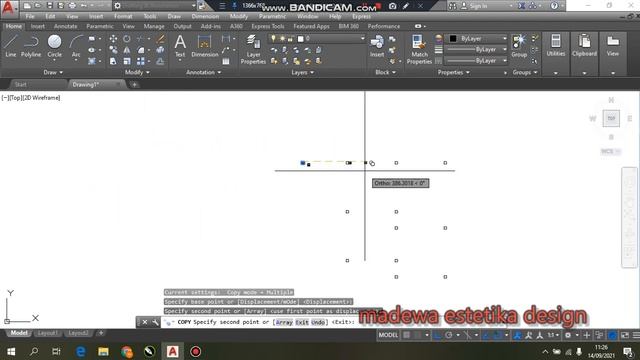Open the object color ByLayer swatch dropdown
640x360 pixels.
tap(476, 38)
